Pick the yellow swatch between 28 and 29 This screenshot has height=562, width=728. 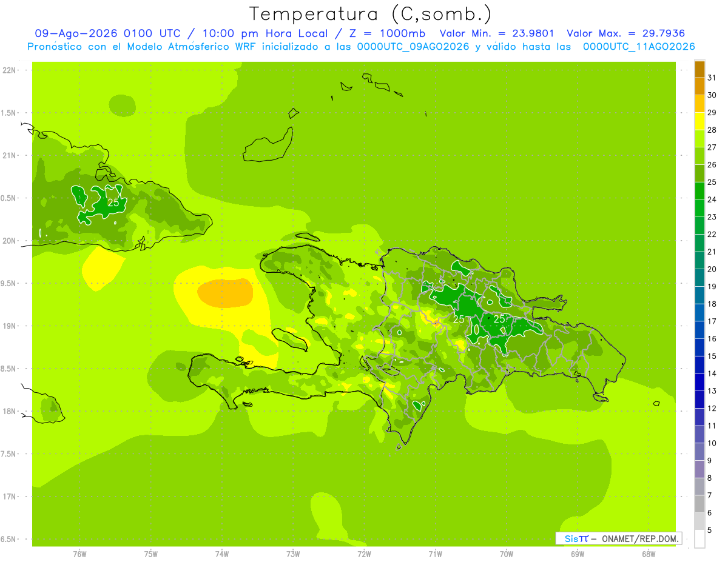[699, 121]
